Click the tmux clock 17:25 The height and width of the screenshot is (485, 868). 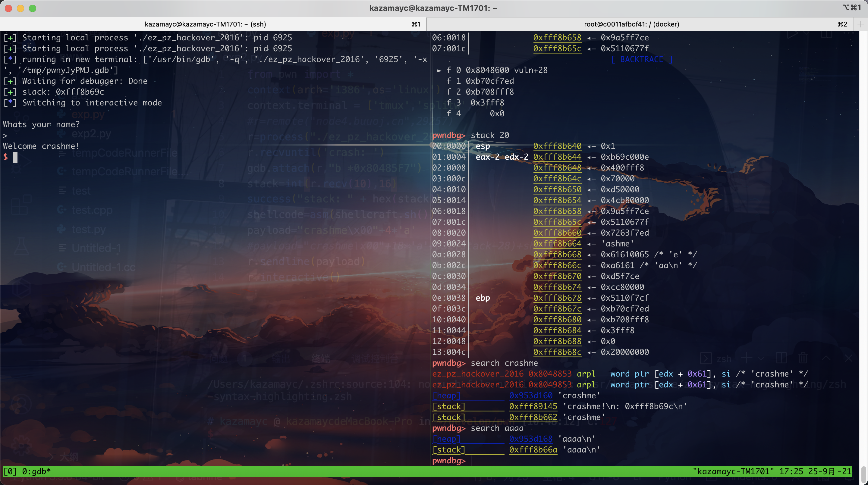[x=791, y=471]
